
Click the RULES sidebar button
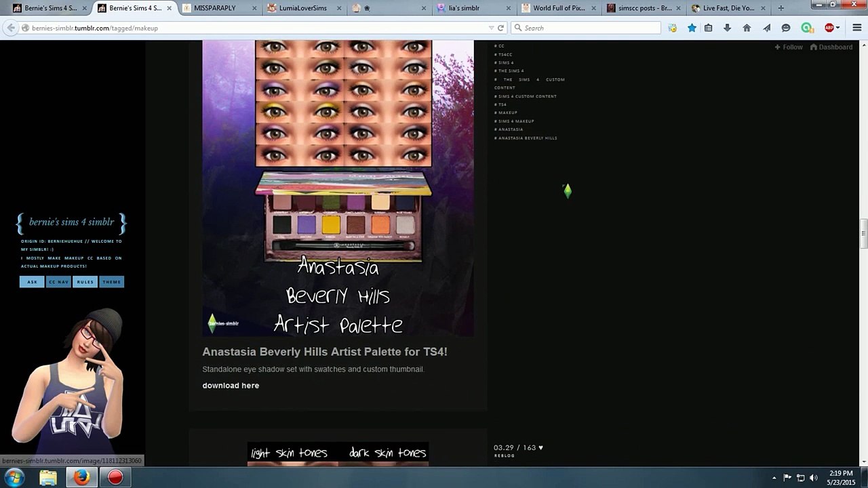coord(85,282)
